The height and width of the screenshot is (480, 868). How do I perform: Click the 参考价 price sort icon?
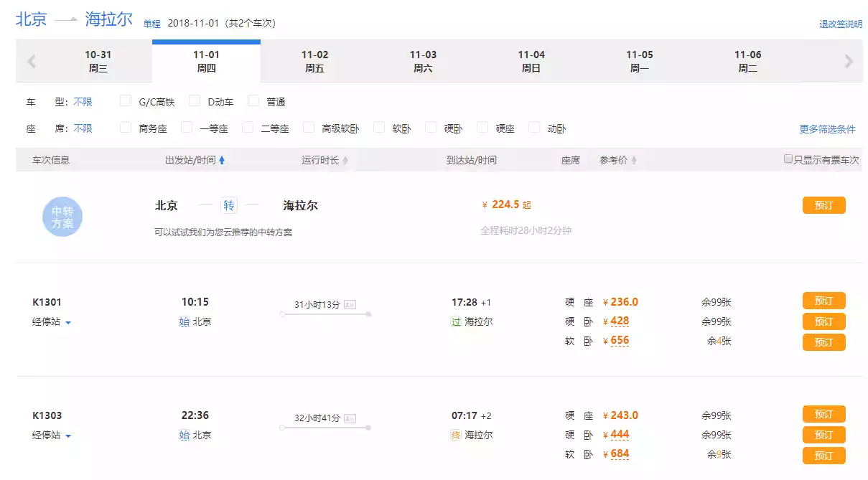pos(634,161)
